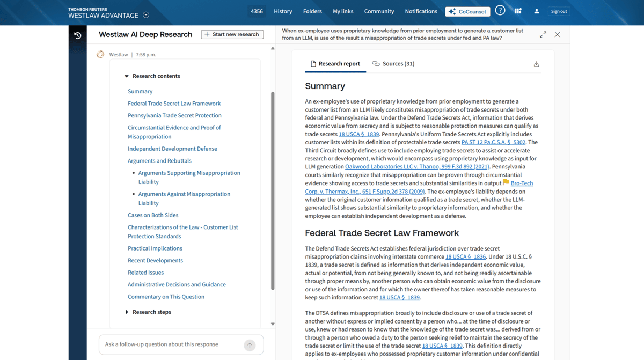Screen dimensions: 644x360
Task: Submit follow-up using the arrow icon
Action: point(250,345)
